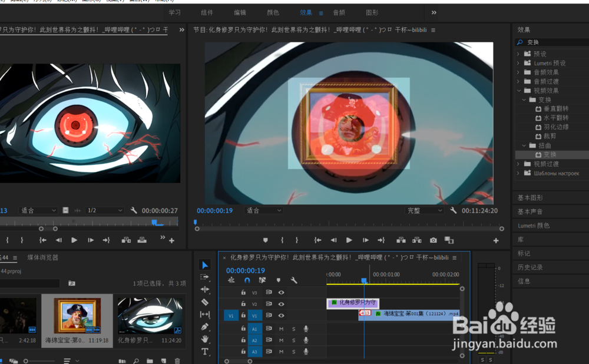Toggle insert sequences as nests button
The width and height of the screenshot is (589, 364).
[231, 280]
